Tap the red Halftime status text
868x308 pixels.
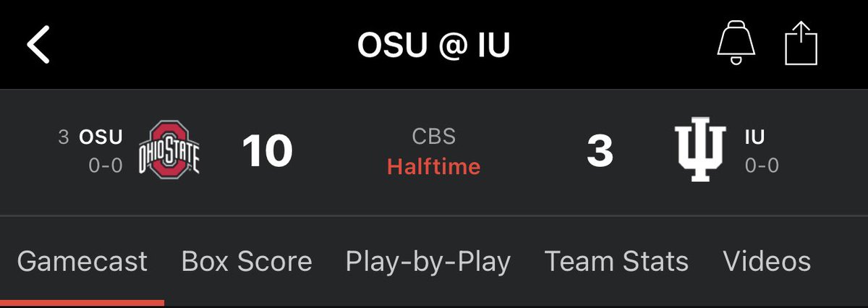point(434,166)
